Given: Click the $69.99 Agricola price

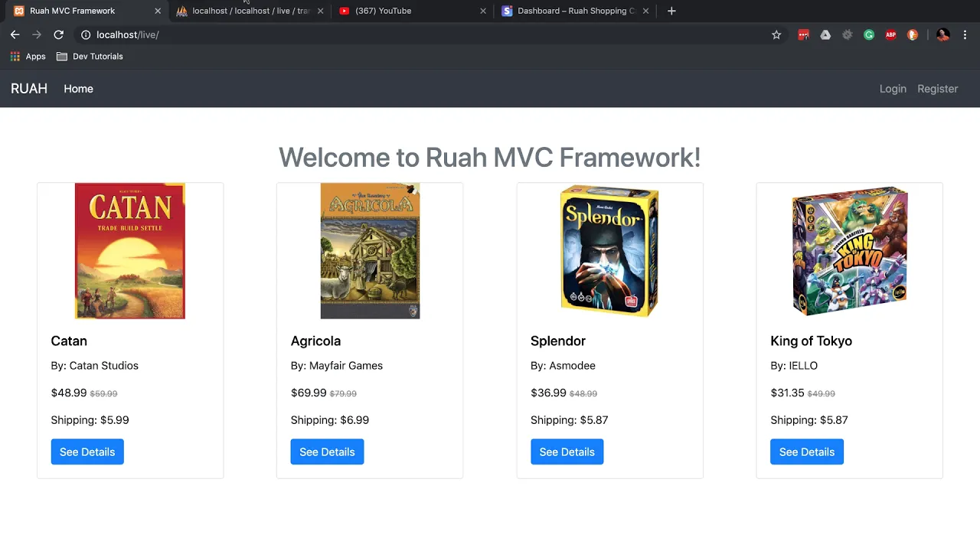Looking at the screenshot, I should pos(309,393).
